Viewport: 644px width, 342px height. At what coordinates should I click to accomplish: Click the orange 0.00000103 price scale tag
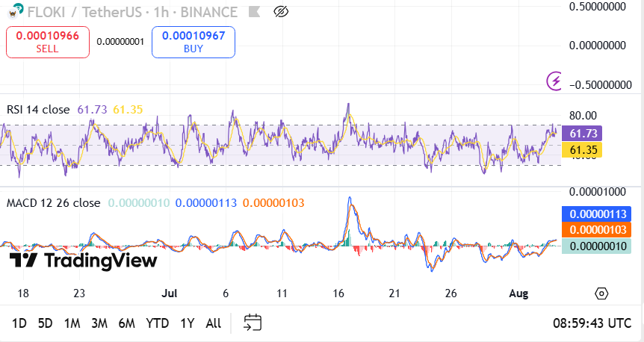(596, 229)
